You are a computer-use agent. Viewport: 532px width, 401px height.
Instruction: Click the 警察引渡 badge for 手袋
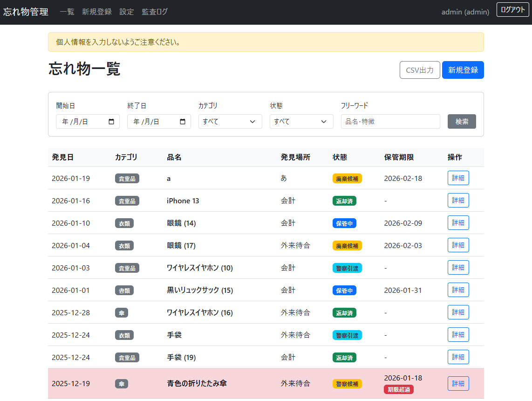point(347,334)
